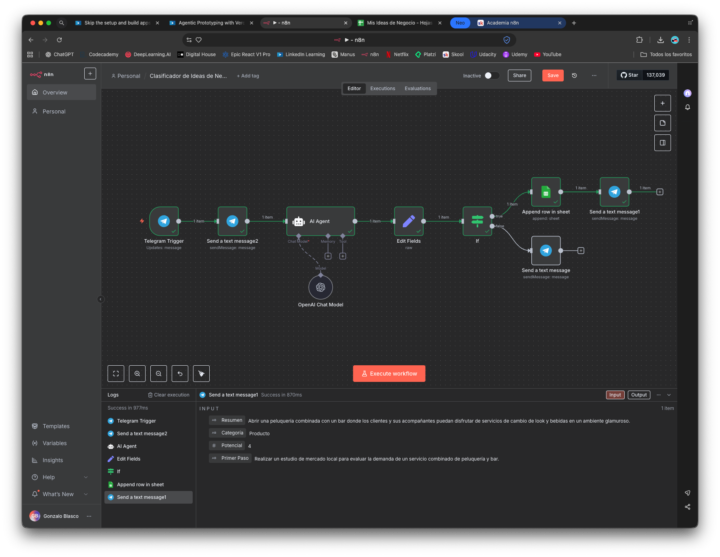Click the zoom to fit canvas button

tap(116, 374)
